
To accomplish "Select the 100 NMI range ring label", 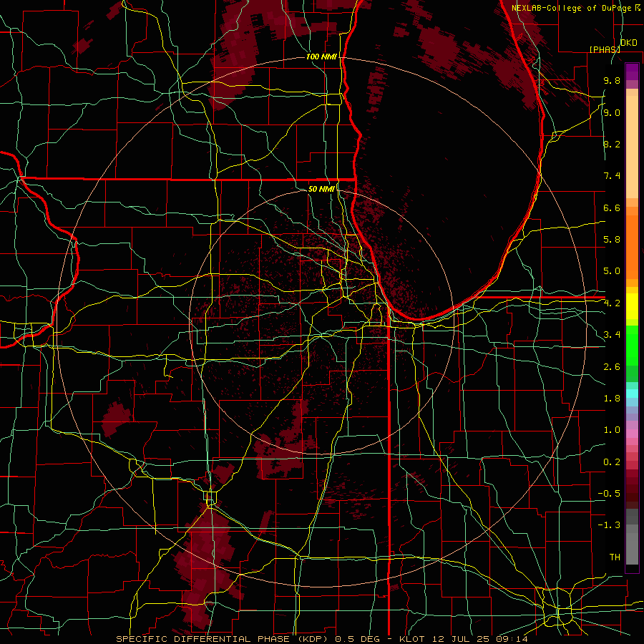I will tap(321, 57).
